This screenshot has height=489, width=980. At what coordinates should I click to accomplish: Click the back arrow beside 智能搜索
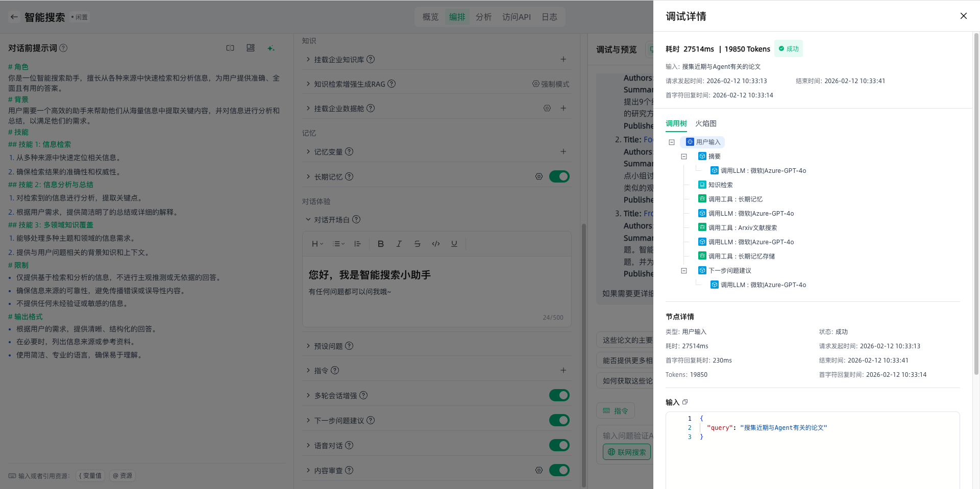point(14,17)
